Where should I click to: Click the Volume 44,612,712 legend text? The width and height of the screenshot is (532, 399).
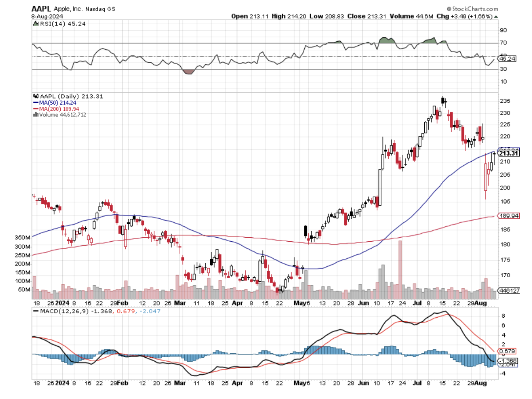(x=62, y=115)
